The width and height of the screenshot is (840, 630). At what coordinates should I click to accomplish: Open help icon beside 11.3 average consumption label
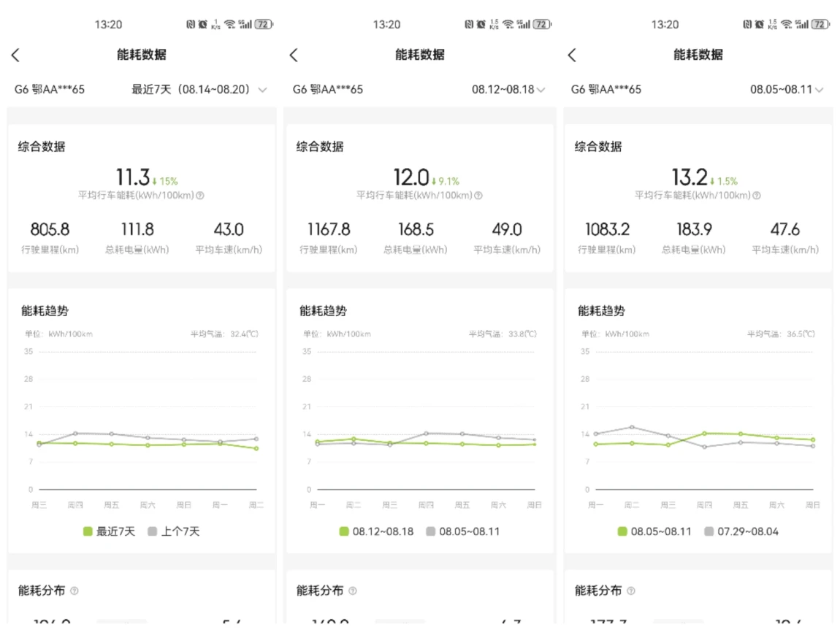[200, 196]
